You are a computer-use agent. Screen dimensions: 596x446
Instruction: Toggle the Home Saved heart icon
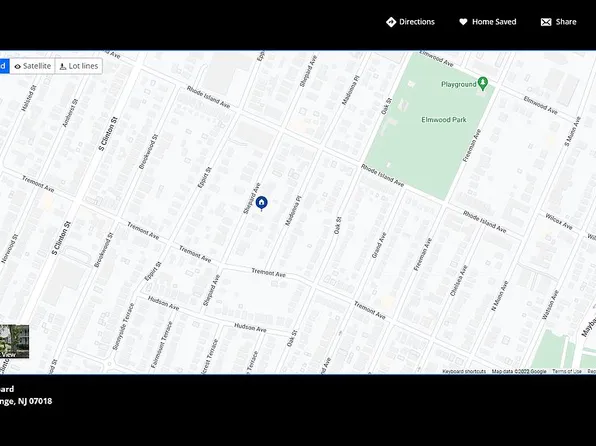point(463,22)
